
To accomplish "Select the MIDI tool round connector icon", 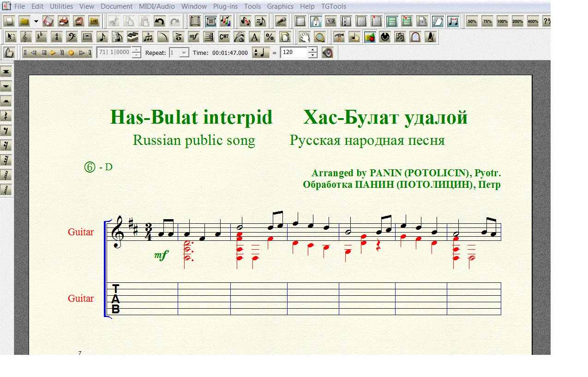I will point(384,37).
